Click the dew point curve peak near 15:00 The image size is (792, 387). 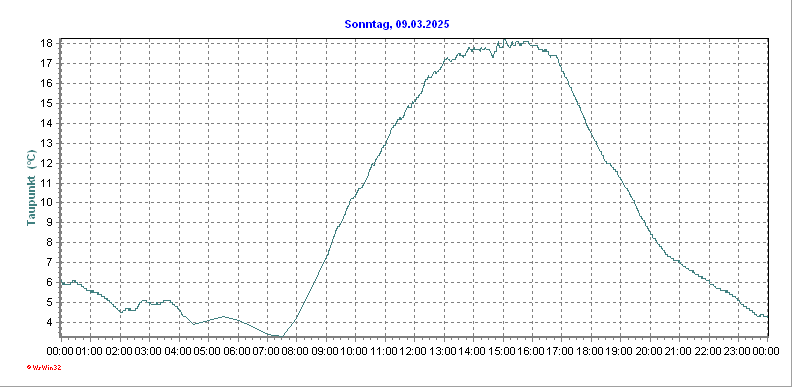pyautogui.click(x=504, y=39)
